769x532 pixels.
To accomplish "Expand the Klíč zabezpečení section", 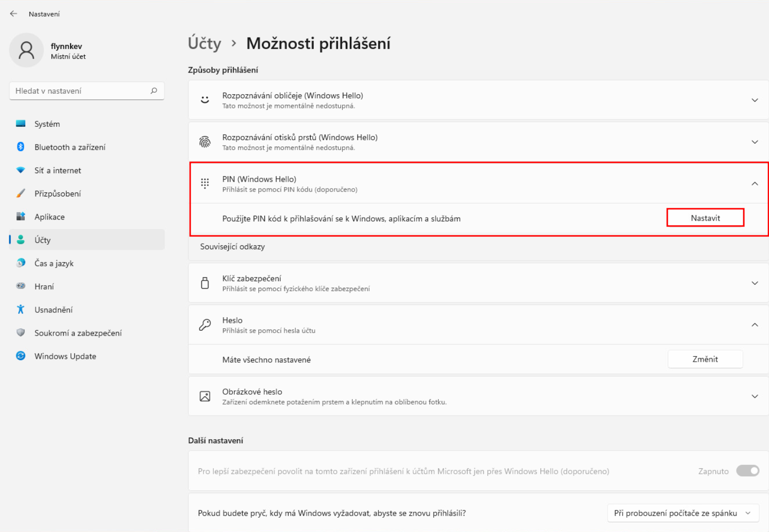I will tap(754, 283).
